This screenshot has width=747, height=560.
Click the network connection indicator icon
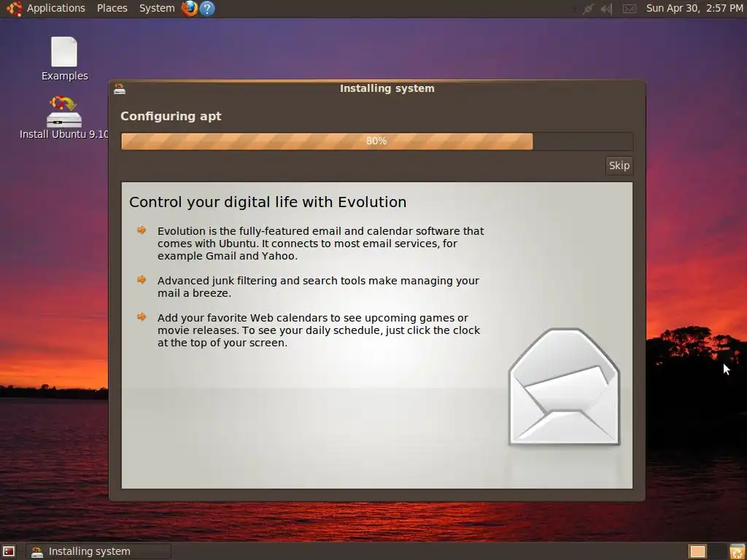[589, 9]
